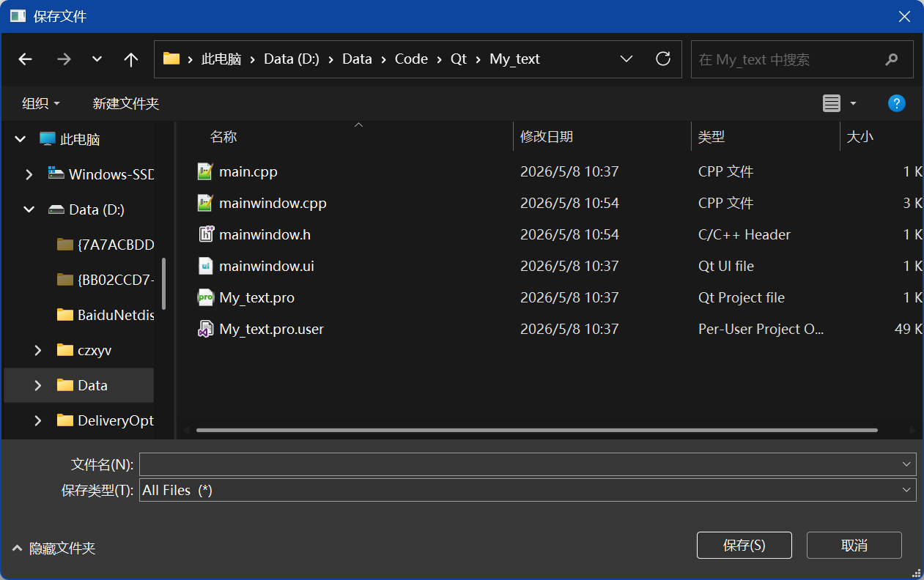Select the DeliveryOpt folder
The width and height of the screenshot is (924, 580).
point(116,420)
